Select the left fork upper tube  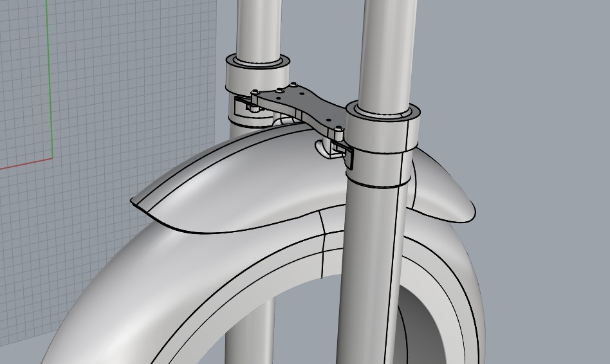pos(257,31)
